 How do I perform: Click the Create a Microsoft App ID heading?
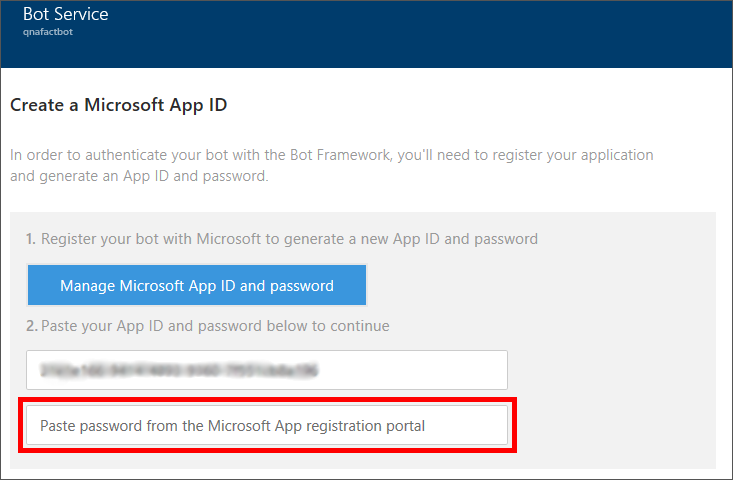tap(119, 105)
